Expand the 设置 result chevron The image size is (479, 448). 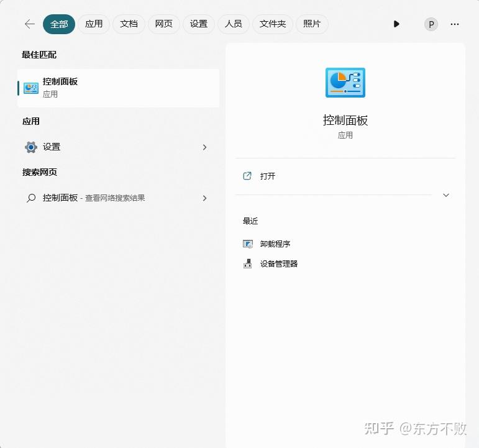[x=204, y=147]
